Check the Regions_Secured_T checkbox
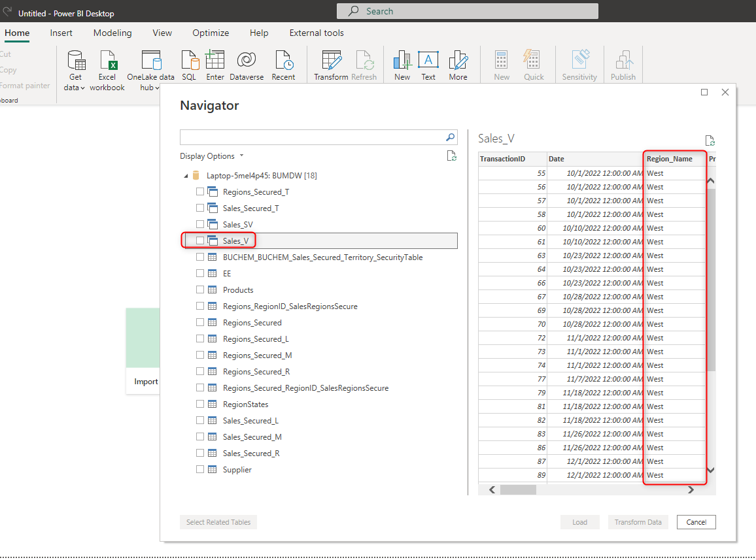 point(200,192)
